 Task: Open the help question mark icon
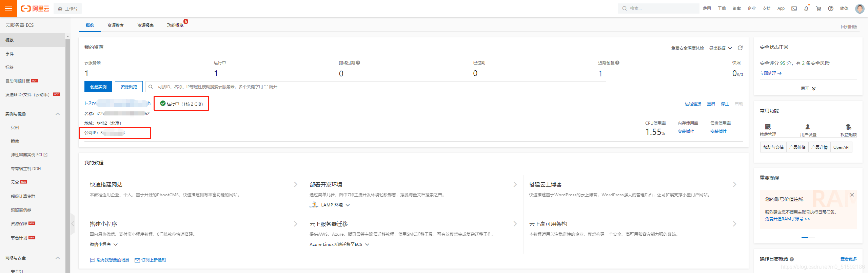831,8
